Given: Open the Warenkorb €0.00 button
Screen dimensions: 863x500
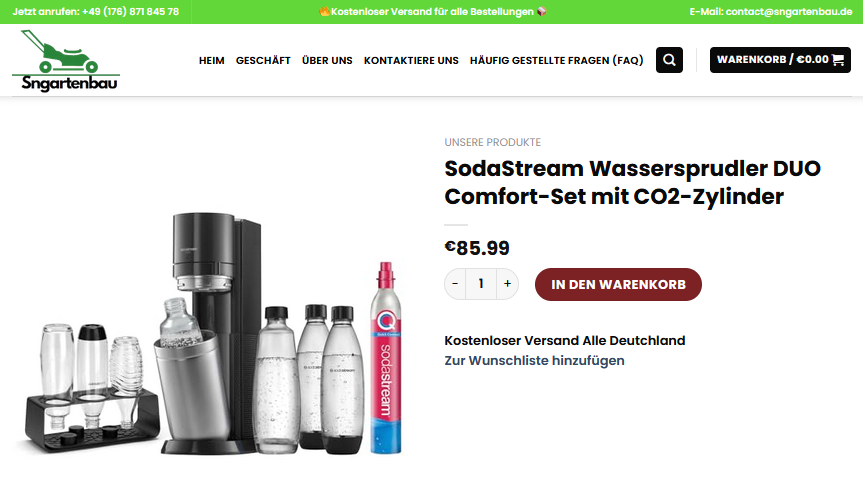Looking at the screenshot, I should click(780, 60).
